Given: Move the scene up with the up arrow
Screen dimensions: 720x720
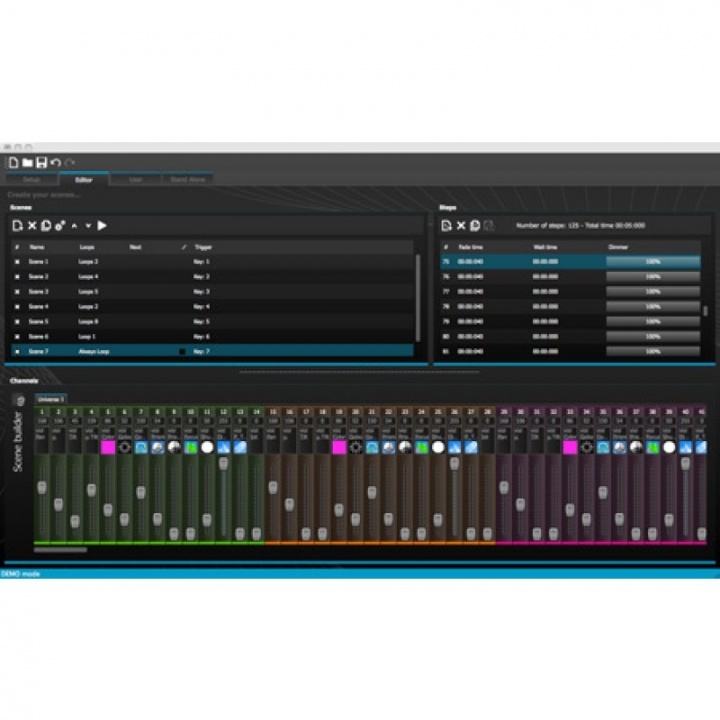Looking at the screenshot, I should pos(74,226).
